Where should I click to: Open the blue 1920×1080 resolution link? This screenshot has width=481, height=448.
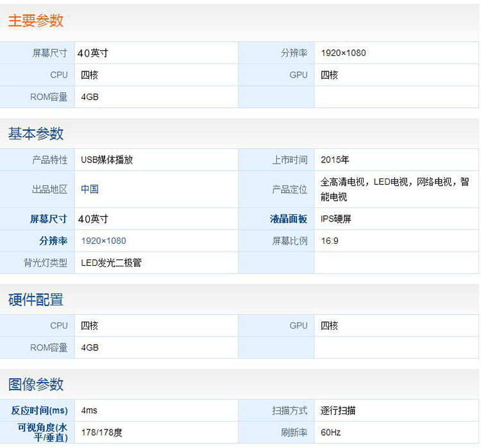coord(103,241)
